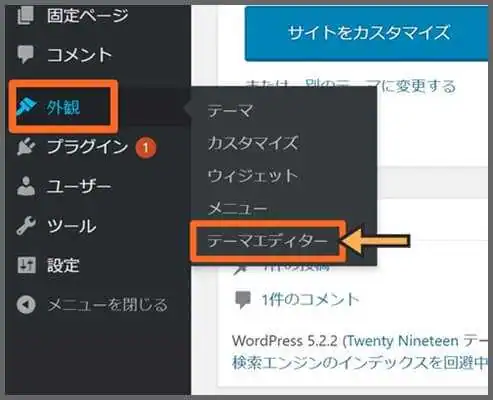Click the comment bubble icon beside 1件のコメント

243,299
